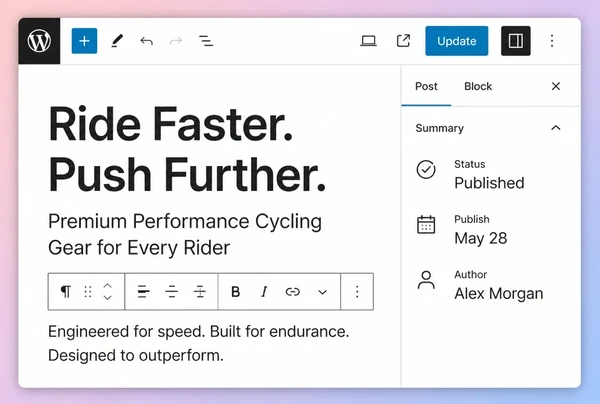Open the block inserter plus button

click(84, 41)
